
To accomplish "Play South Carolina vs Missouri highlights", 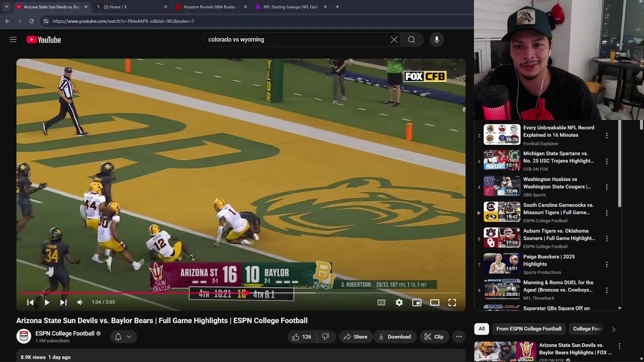I will click(502, 212).
